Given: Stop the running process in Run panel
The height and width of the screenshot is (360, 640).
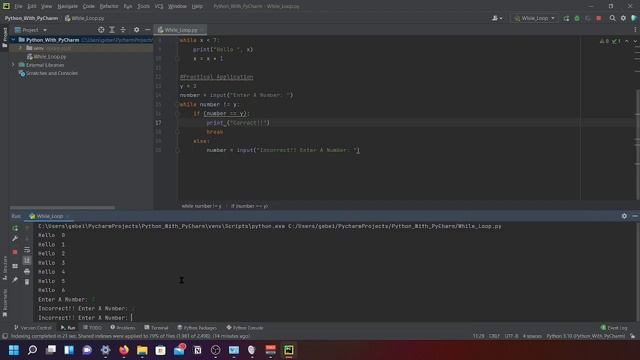Looking at the screenshot, I should tap(15, 252).
